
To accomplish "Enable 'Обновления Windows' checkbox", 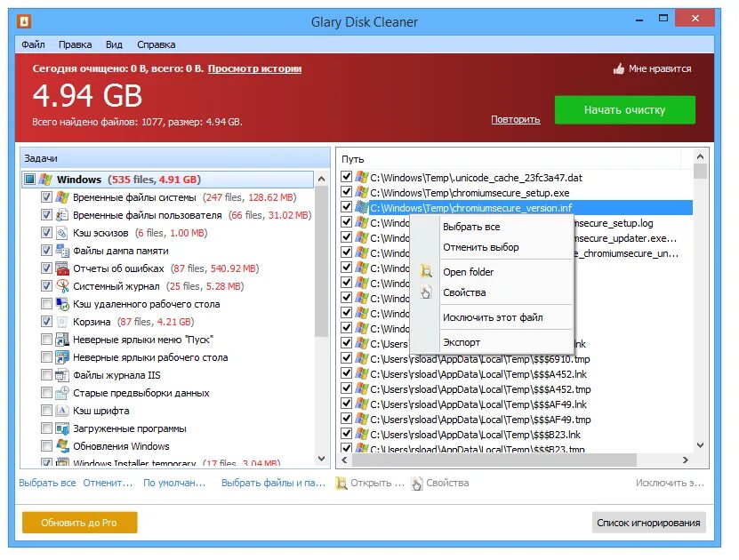I will pos(46,446).
